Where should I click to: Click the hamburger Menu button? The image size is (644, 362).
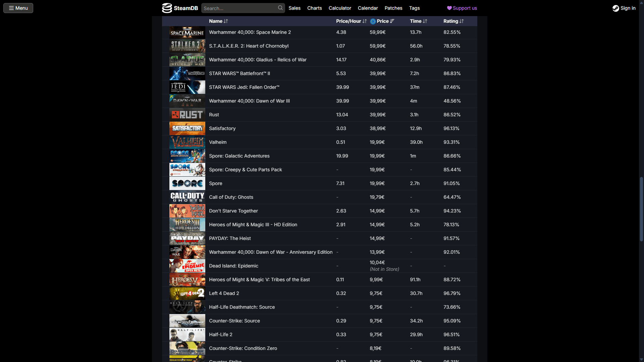18,8
